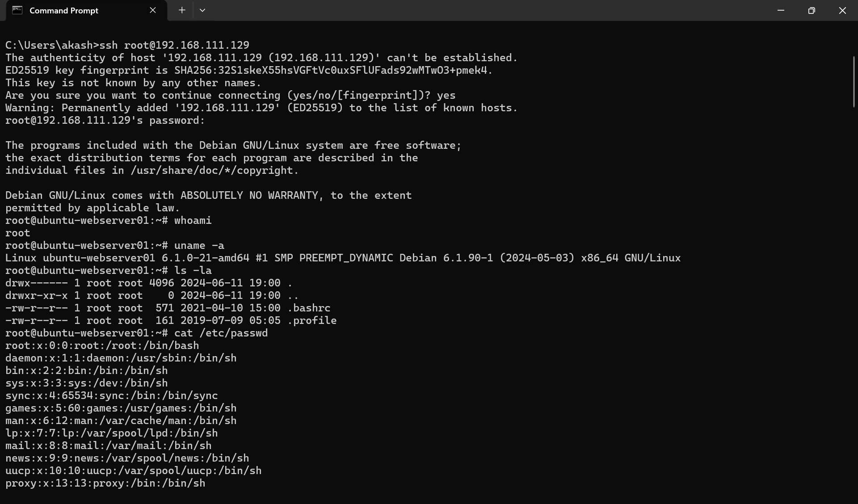Image resolution: width=858 pixels, height=504 pixels.
Task: Close the terminal window
Action: click(842, 10)
